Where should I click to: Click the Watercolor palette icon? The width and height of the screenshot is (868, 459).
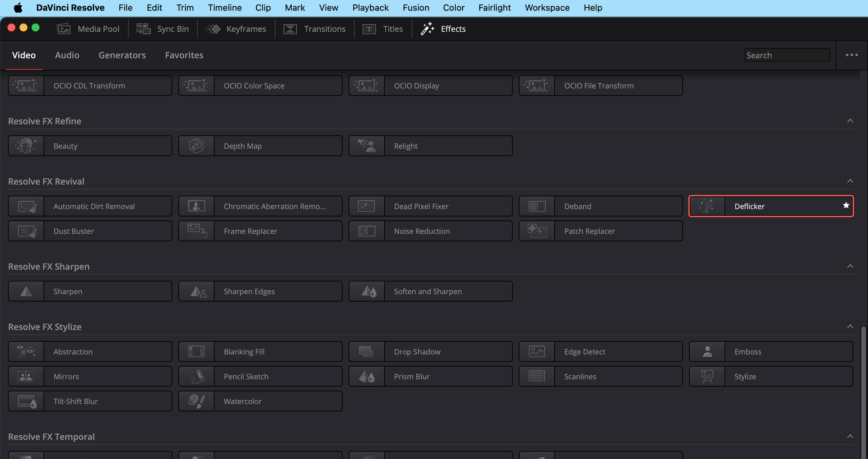[196, 402]
